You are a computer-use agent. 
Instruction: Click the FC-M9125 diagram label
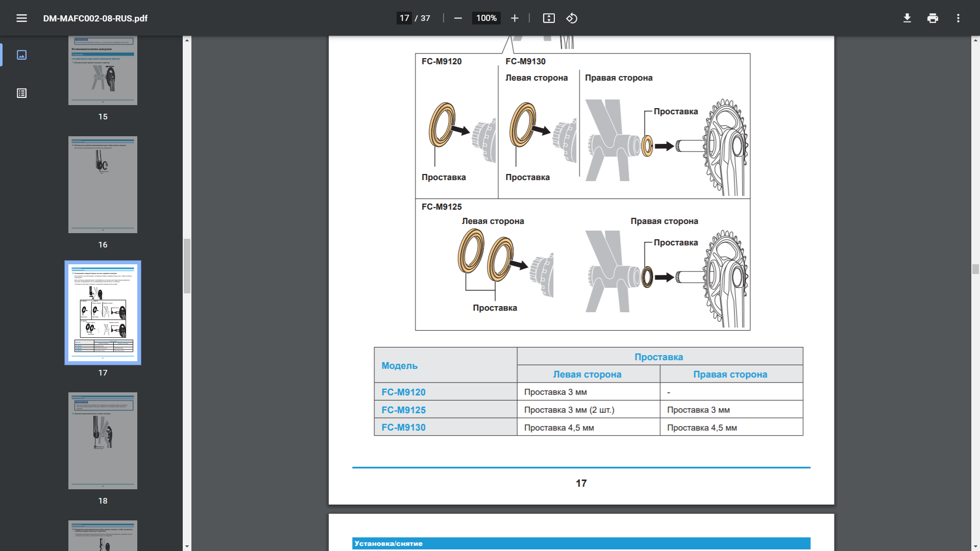(442, 207)
